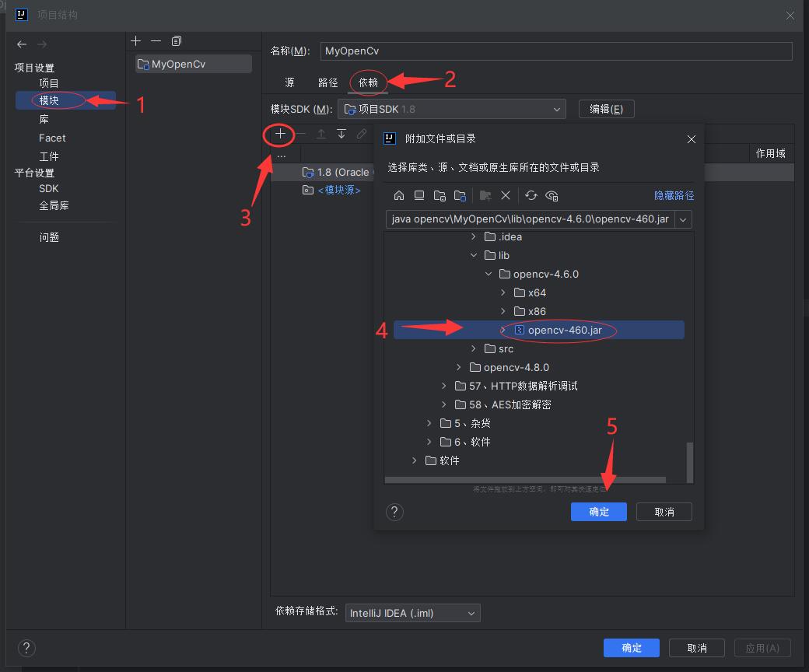Click 取消 in the 项目结构 window
This screenshot has height=672, width=809.
(x=696, y=648)
